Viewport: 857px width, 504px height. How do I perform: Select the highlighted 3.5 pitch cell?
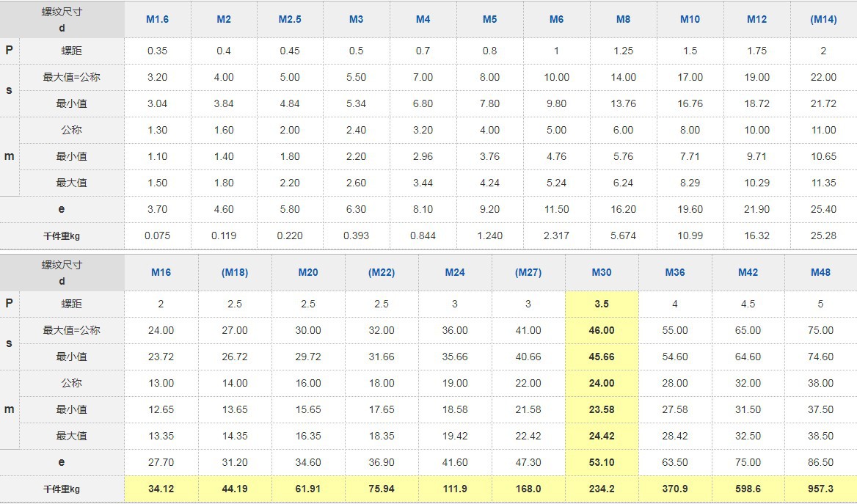click(x=602, y=304)
